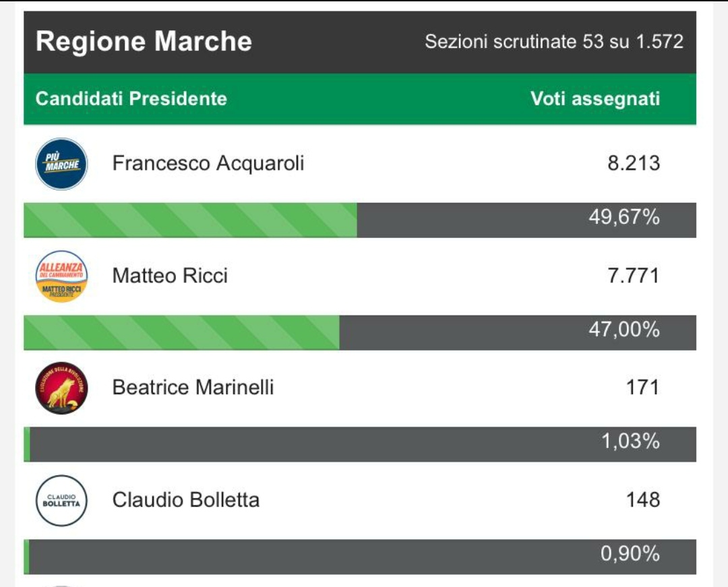This screenshot has width=728, height=587.
Task: Click the Alleanza del Cambiamento logo
Action: 61,276
